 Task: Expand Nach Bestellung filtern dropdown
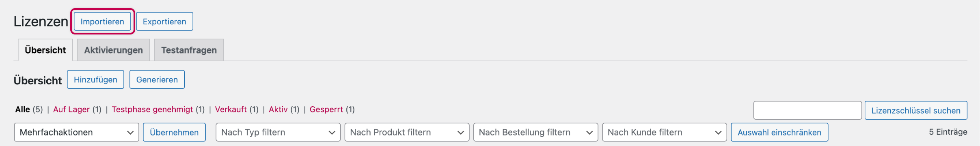pyautogui.click(x=535, y=132)
